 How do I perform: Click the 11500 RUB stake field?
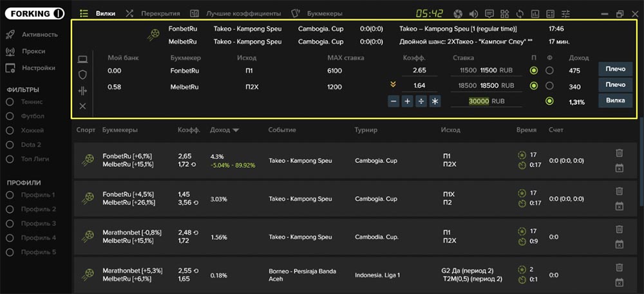point(486,71)
